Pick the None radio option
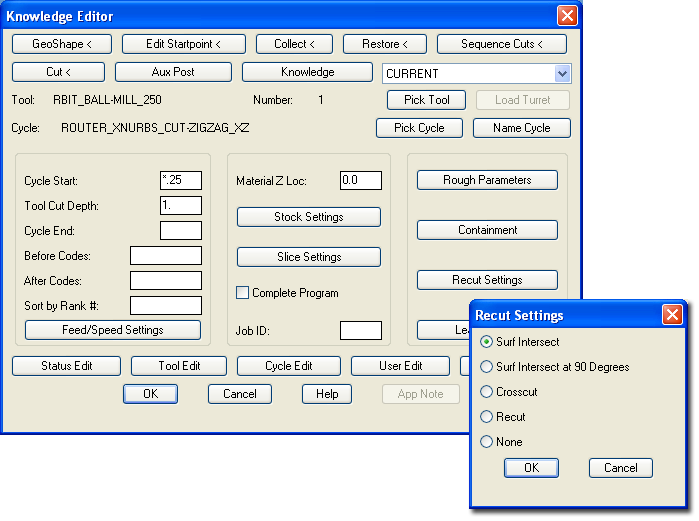This screenshot has height=521, width=699. tap(487, 442)
